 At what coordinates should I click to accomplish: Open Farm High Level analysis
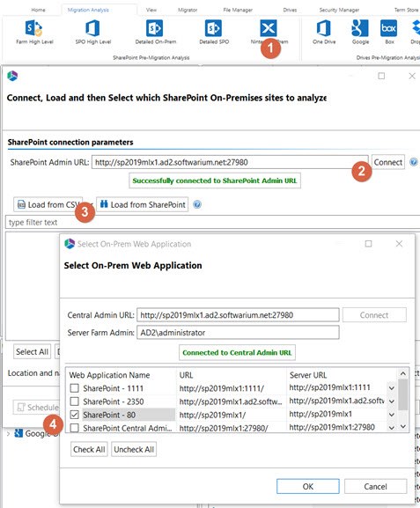34,32
